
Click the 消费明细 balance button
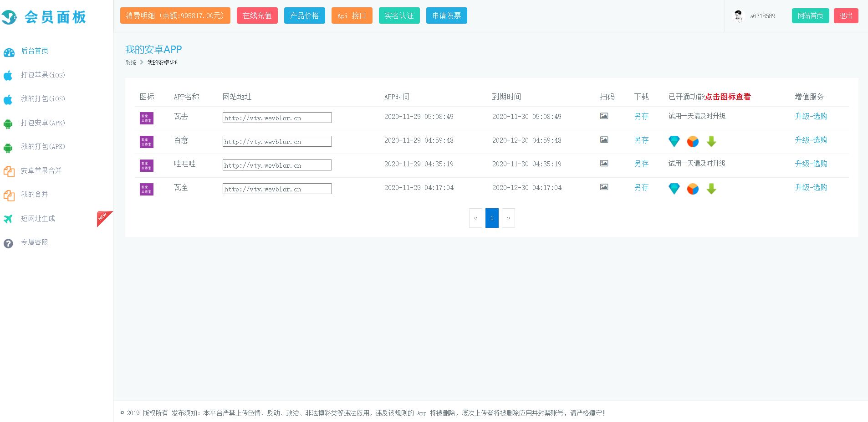[175, 15]
